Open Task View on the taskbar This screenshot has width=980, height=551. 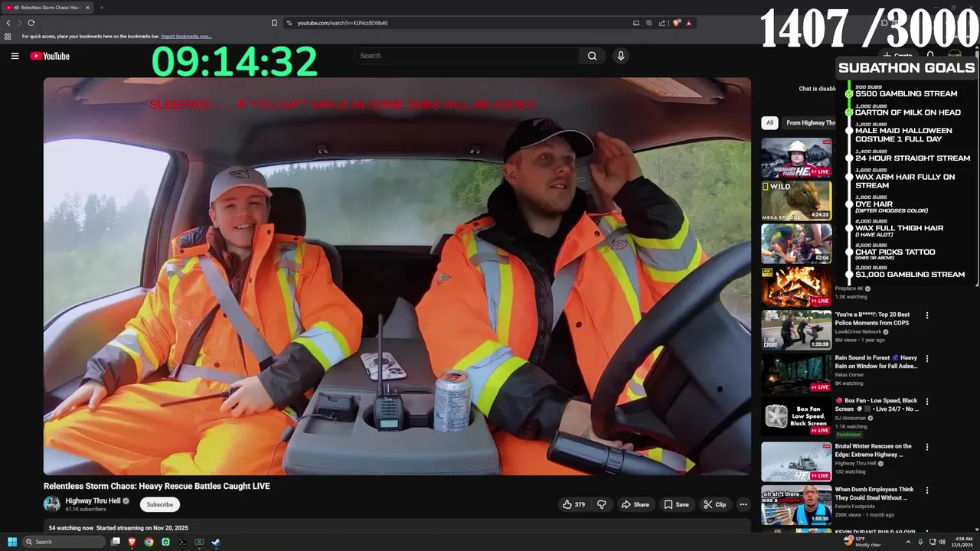tap(116, 542)
